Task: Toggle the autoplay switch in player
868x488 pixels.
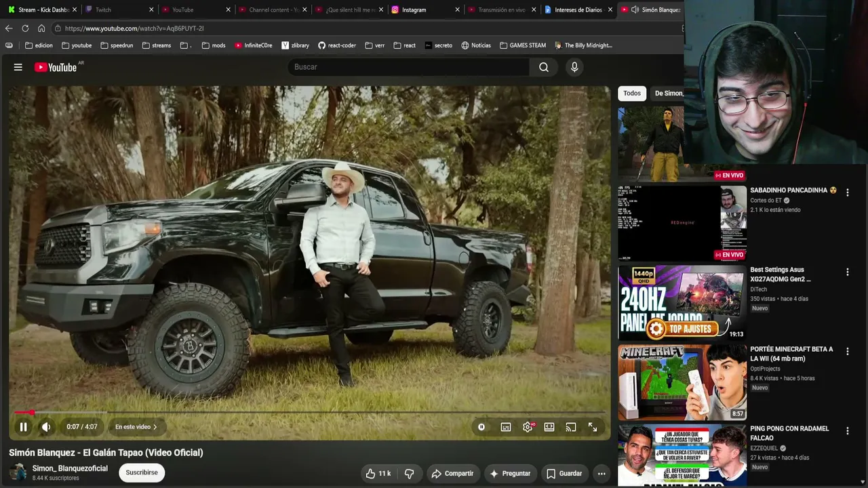Action: [481, 427]
